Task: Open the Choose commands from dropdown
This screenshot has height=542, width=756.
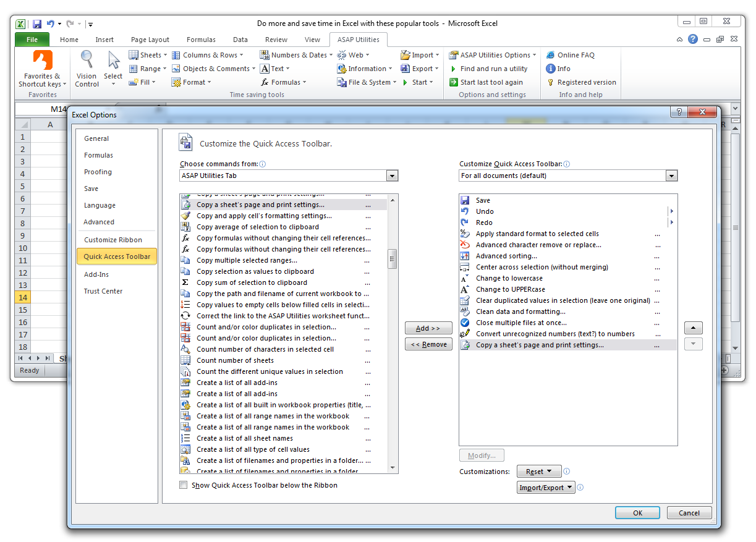Action: (391, 176)
